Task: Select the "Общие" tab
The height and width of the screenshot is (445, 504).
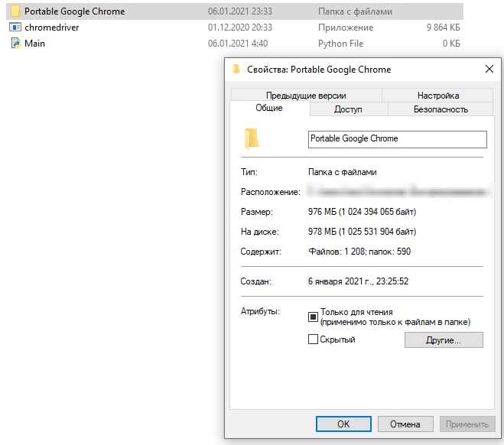Action: [269, 108]
